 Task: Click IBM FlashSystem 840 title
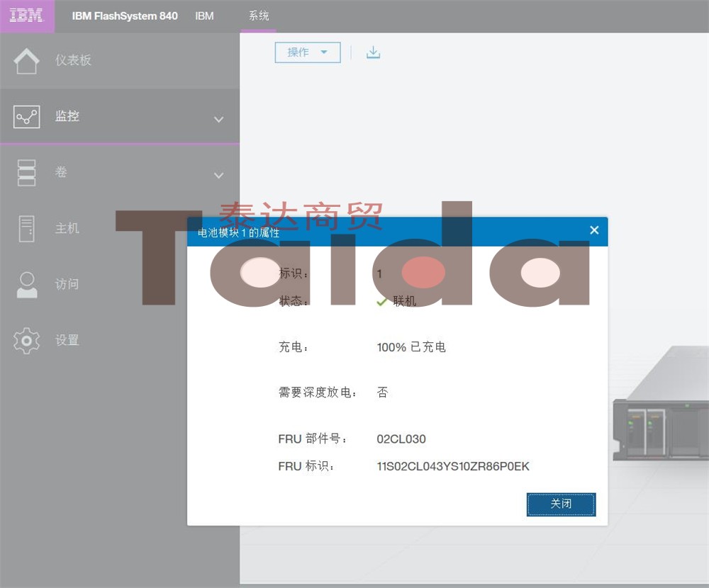tap(125, 16)
